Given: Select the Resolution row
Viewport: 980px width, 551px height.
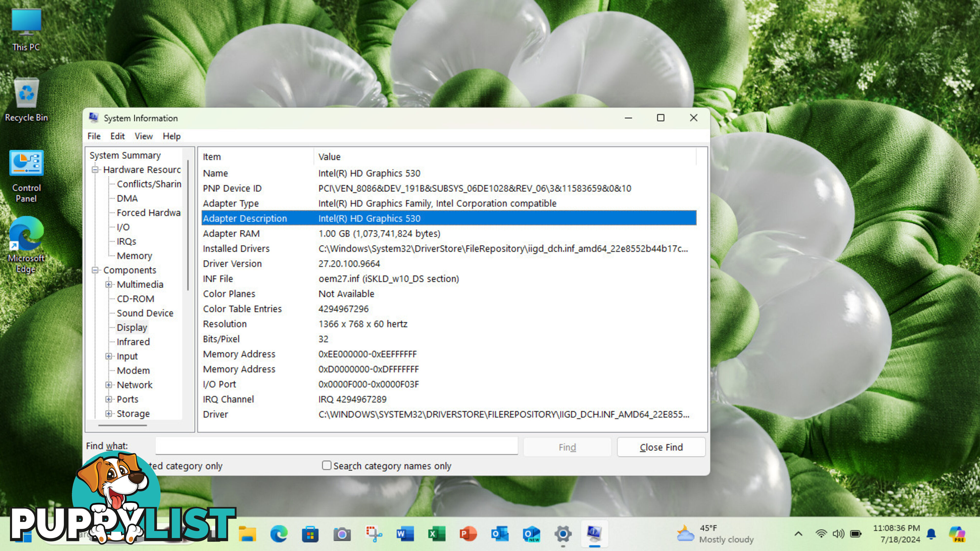Looking at the screenshot, I should click(449, 324).
